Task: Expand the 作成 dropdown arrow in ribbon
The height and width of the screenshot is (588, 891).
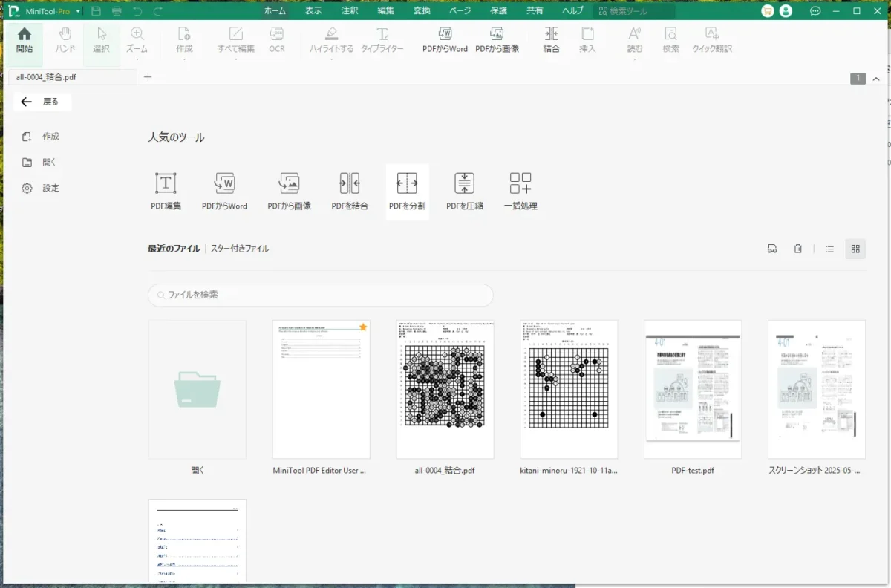Action: pyautogui.click(x=184, y=59)
